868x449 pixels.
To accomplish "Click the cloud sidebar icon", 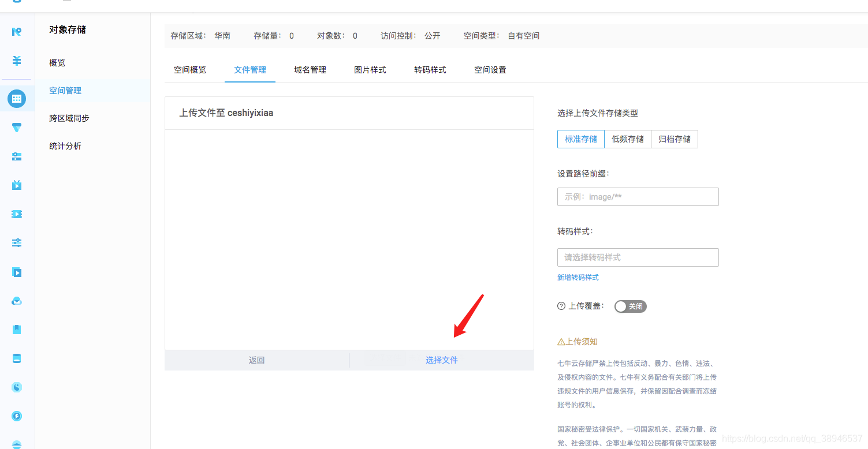I will [17, 301].
